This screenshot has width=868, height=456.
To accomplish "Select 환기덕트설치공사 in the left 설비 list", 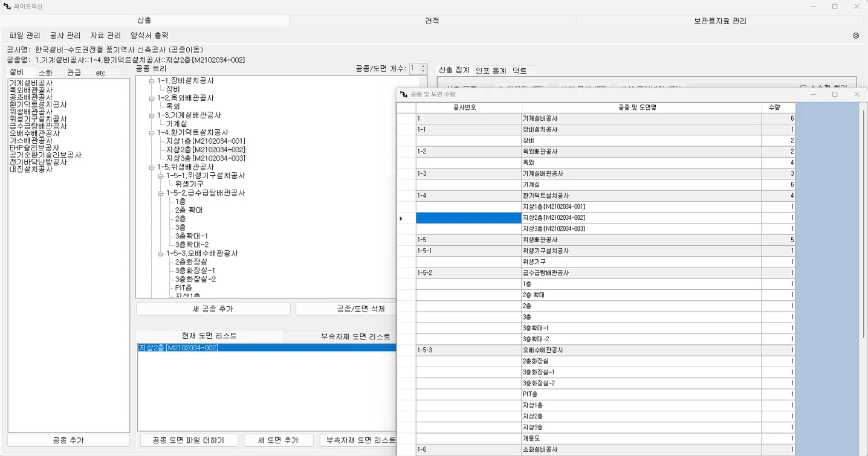I will [x=38, y=104].
